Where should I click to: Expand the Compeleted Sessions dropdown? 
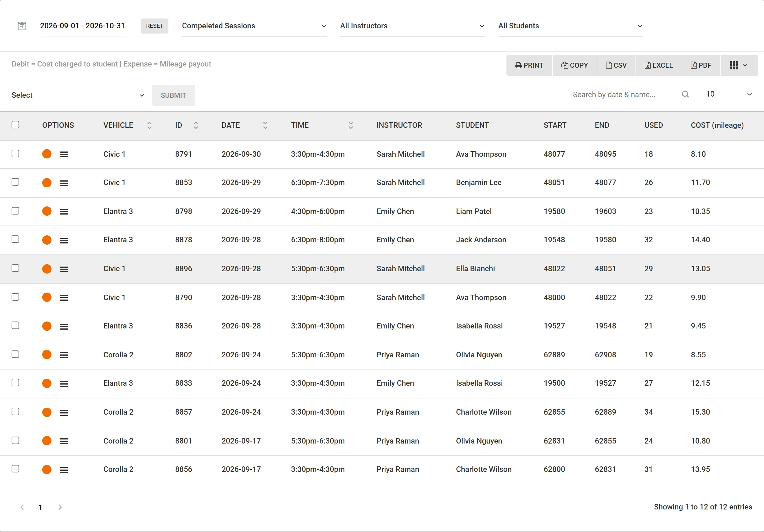[254, 26]
